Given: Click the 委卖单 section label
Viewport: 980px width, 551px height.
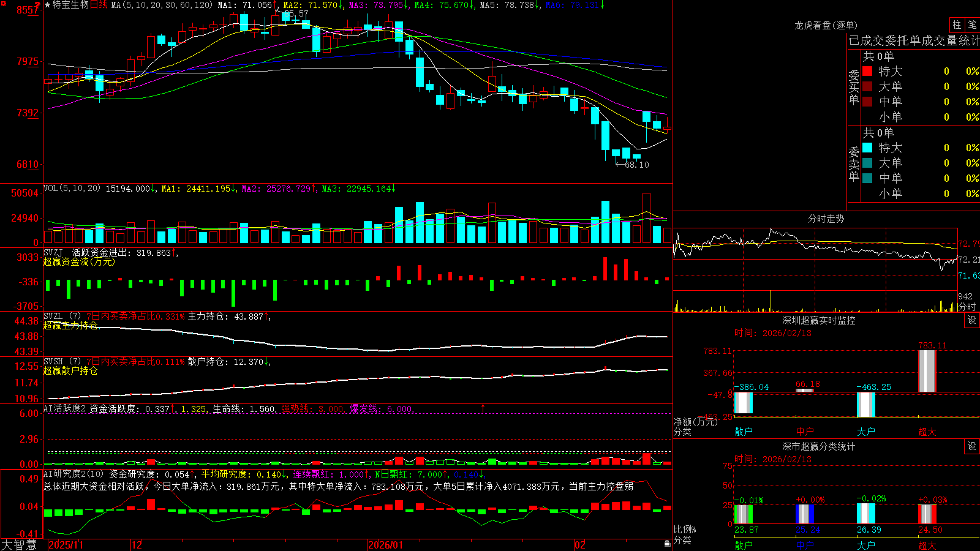Looking at the screenshot, I should tap(854, 163).
